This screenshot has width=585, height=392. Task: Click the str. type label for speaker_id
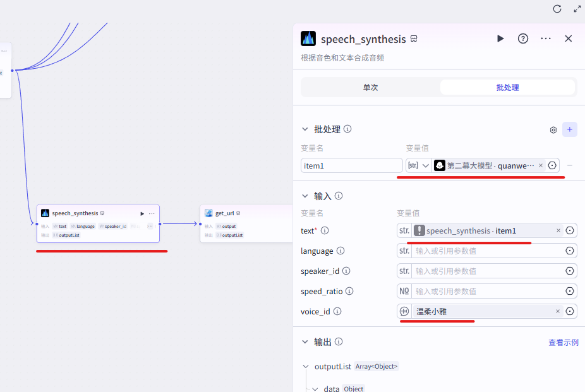[404, 271]
